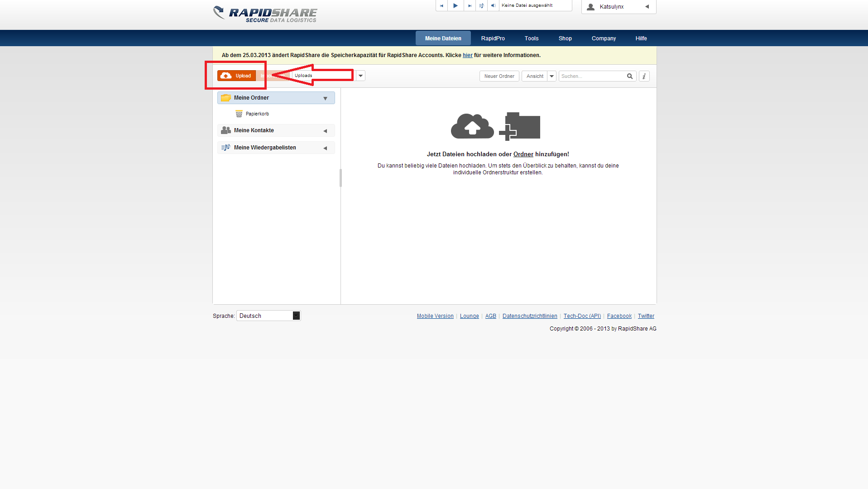Open Papierkorb trash folder
This screenshot has width=868, height=489.
(x=257, y=114)
